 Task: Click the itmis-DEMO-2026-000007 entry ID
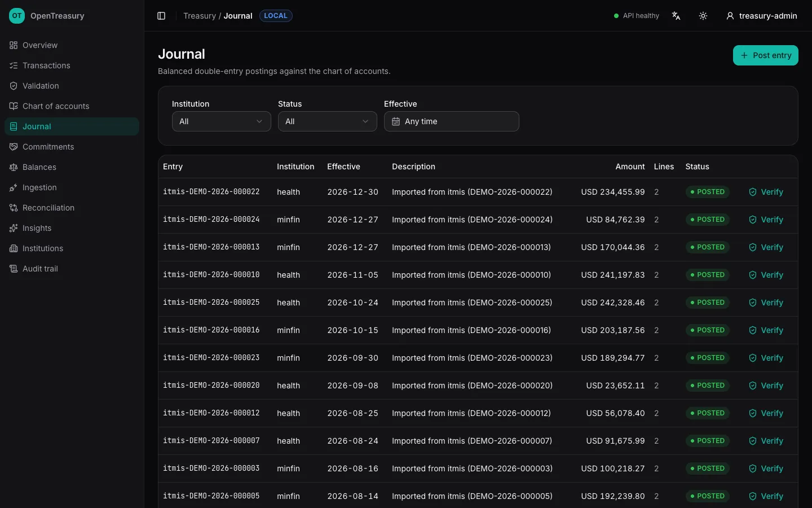[211, 440]
